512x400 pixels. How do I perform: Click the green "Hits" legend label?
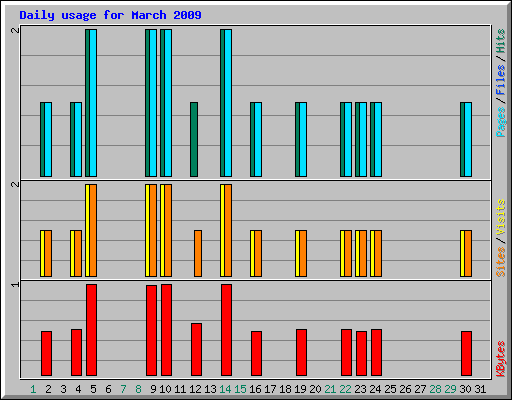point(500,41)
